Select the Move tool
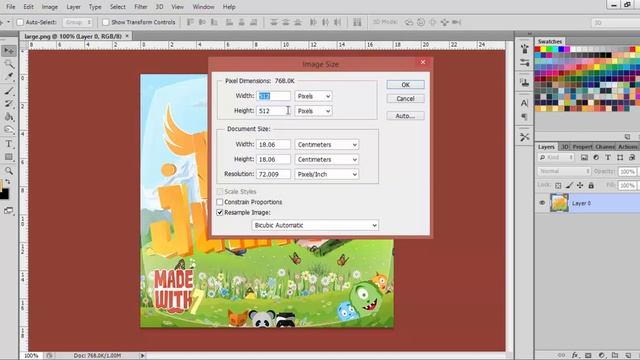This screenshot has height=360, width=640. click(9, 51)
